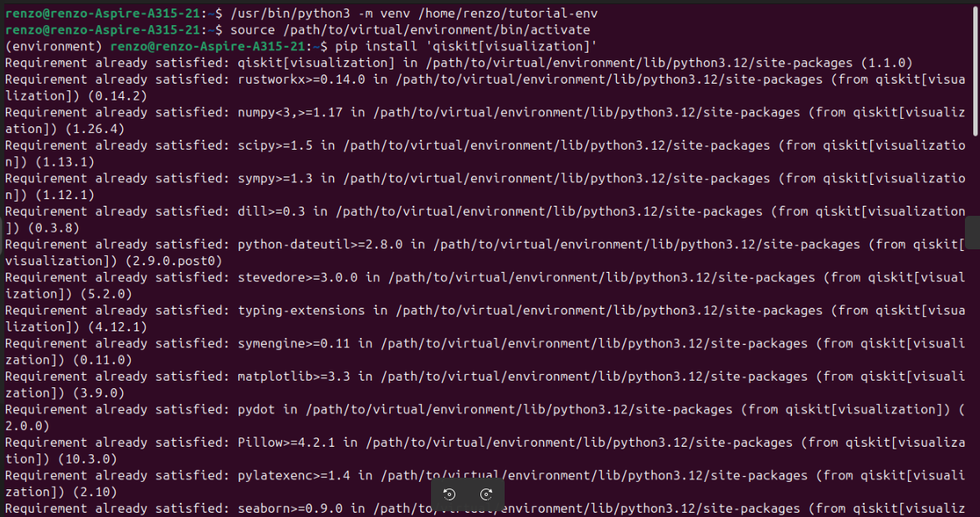Screen dimensions: 980x517
Task: Click the 'pydot' requirement text
Action: (256, 410)
